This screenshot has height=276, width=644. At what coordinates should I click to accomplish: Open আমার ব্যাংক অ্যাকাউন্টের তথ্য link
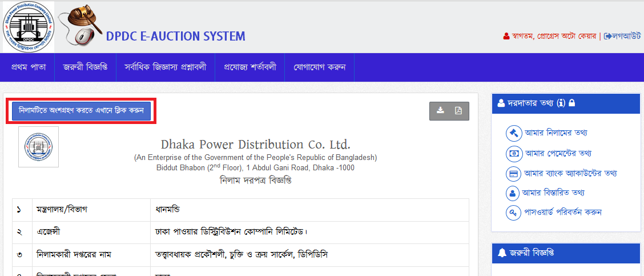click(x=570, y=173)
